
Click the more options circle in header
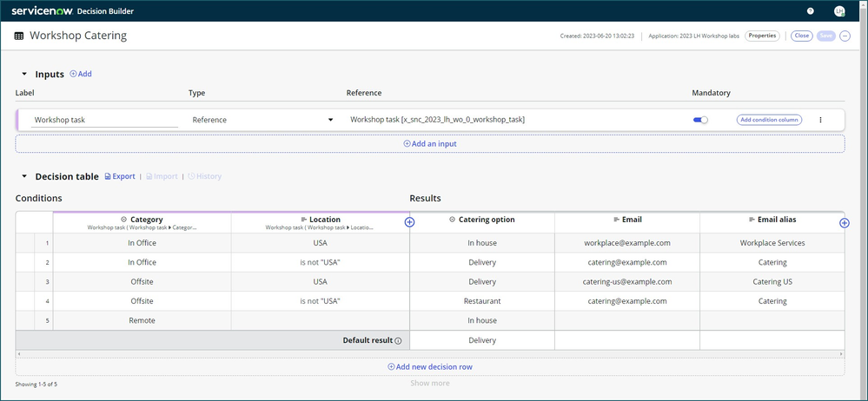click(x=845, y=36)
